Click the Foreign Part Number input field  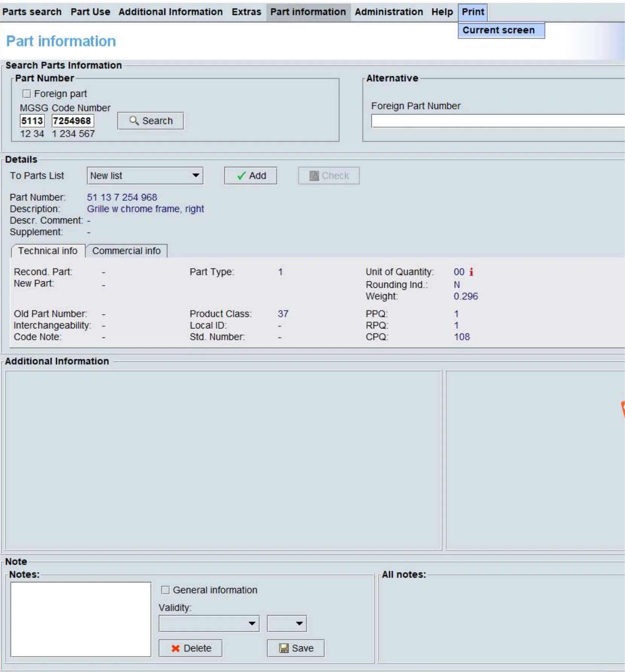pyautogui.click(x=498, y=121)
